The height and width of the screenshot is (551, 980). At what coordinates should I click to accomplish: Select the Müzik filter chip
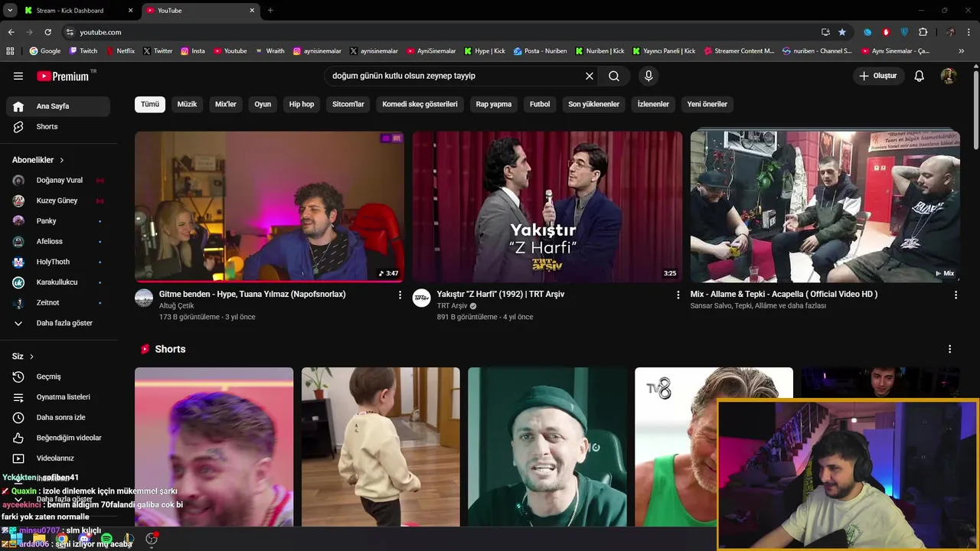(187, 104)
